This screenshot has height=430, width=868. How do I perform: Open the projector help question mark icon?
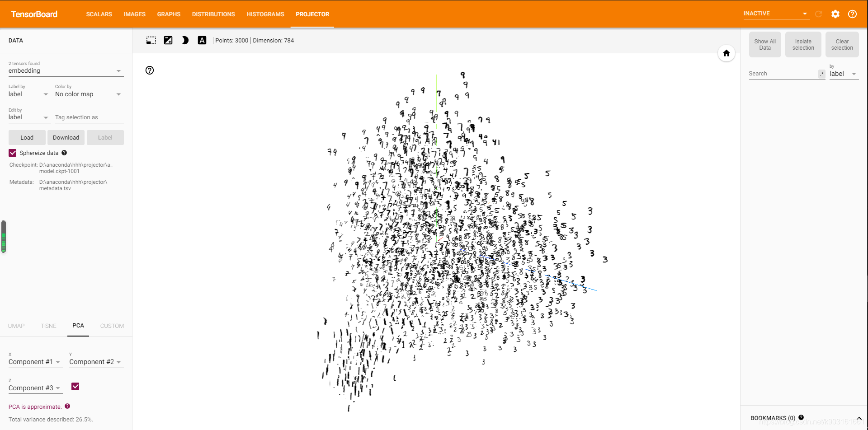150,70
